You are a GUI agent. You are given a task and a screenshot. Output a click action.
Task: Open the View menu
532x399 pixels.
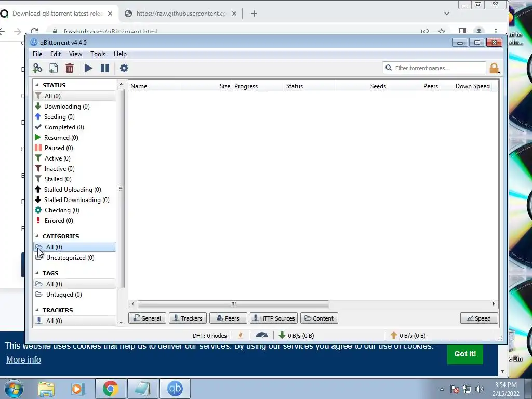pos(75,54)
